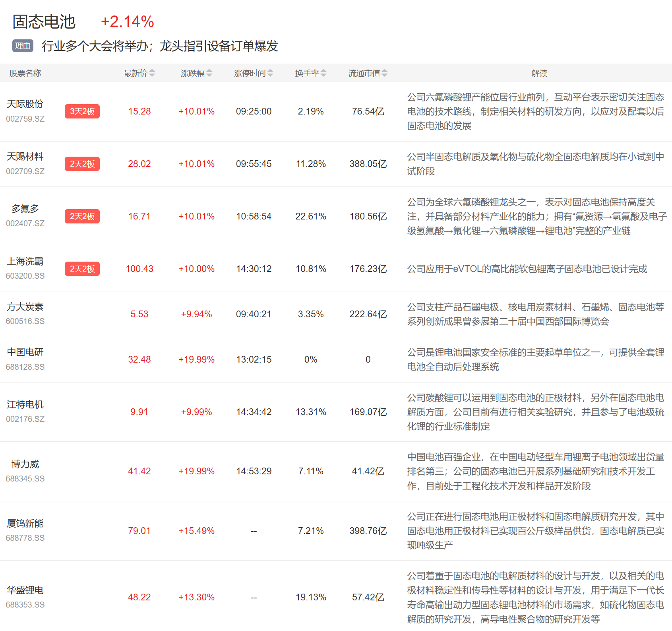Image resolution: width=672 pixels, height=631 pixels.
Task: Click price 100.43 for 上海洗霸
Action: (139, 269)
